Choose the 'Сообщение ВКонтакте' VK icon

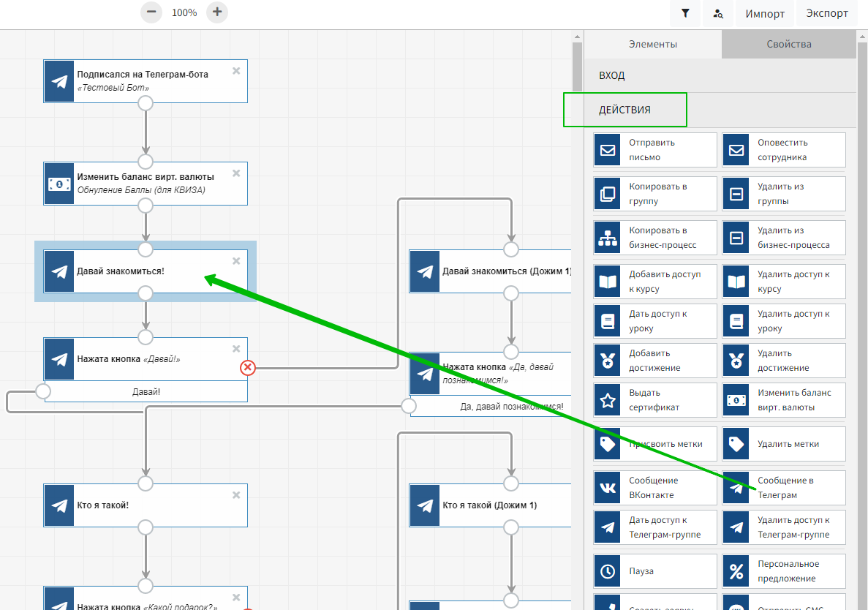pos(608,488)
